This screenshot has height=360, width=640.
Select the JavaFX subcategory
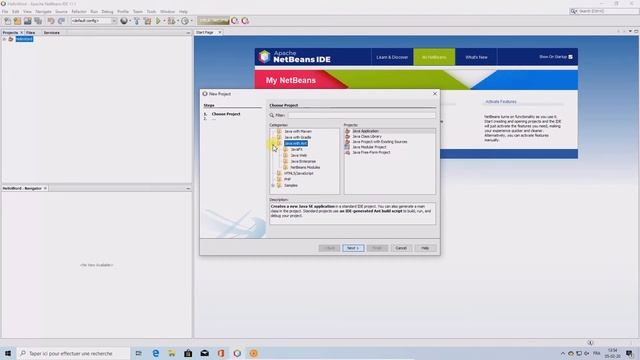click(x=296, y=149)
